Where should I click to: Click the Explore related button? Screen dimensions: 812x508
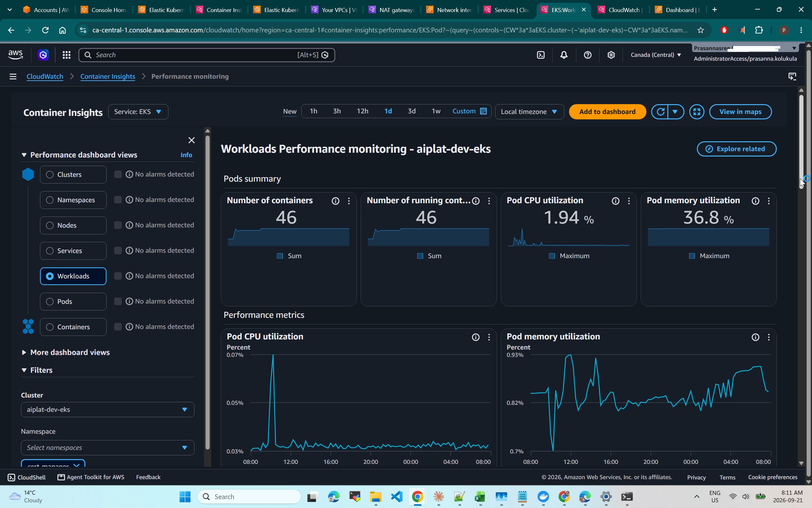point(737,149)
